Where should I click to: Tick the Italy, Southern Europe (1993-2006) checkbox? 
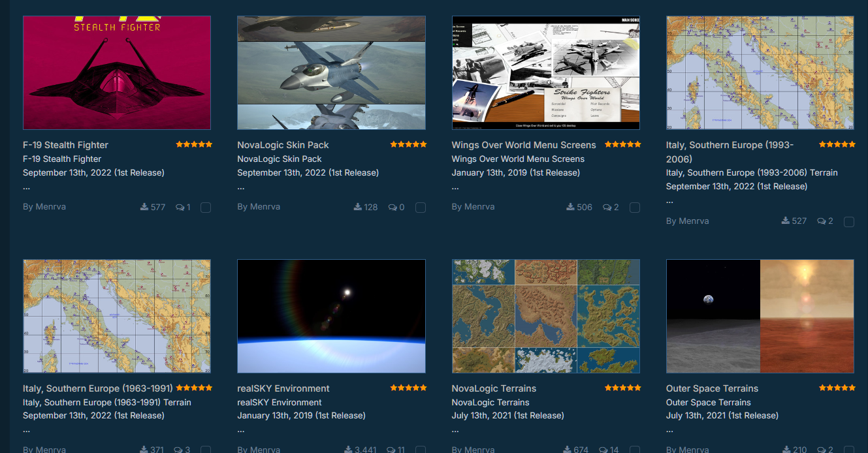coord(849,222)
